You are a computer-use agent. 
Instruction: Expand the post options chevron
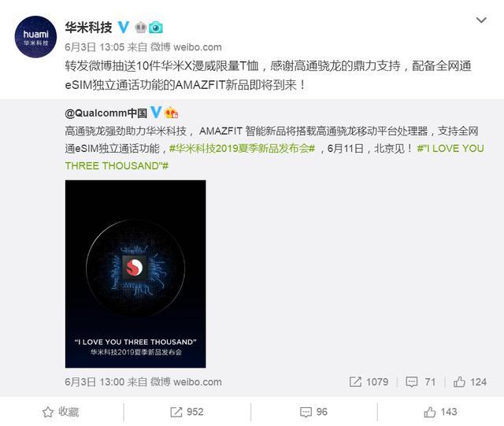[x=481, y=20]
